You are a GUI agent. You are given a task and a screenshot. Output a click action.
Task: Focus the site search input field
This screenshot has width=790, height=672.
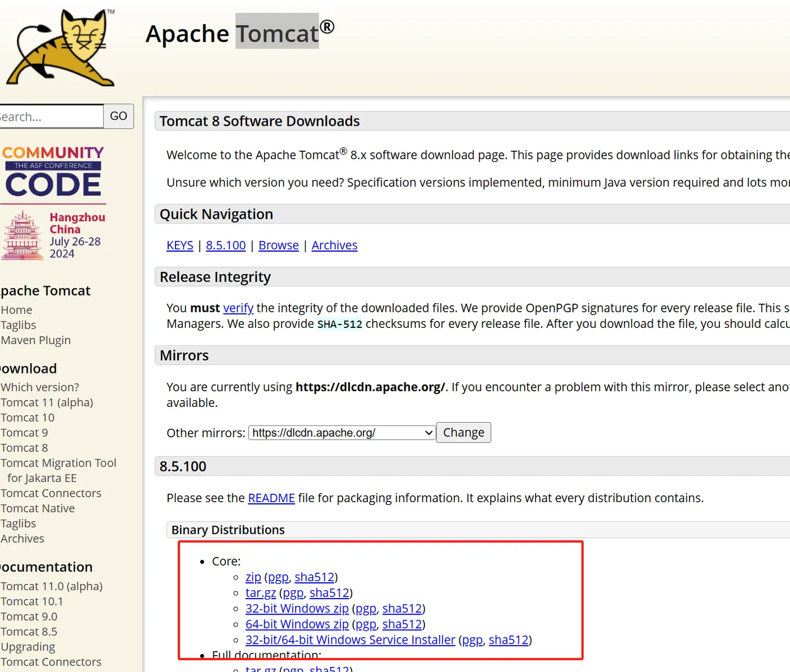[x=51, y=116]
